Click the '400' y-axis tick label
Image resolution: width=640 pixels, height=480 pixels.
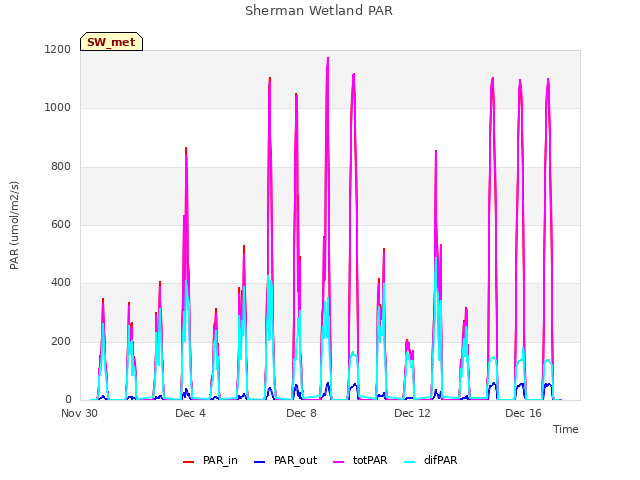pyautogui.click(x=61, y=283)
